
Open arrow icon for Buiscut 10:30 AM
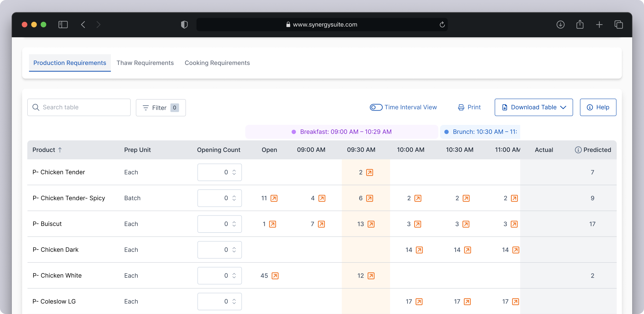tap(466, 224)
